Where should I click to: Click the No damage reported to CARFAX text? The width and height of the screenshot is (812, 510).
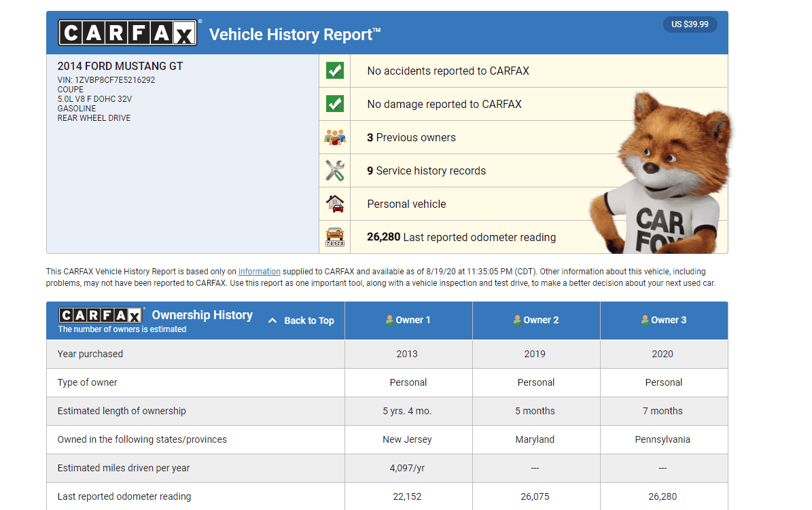tap(444, 104)
